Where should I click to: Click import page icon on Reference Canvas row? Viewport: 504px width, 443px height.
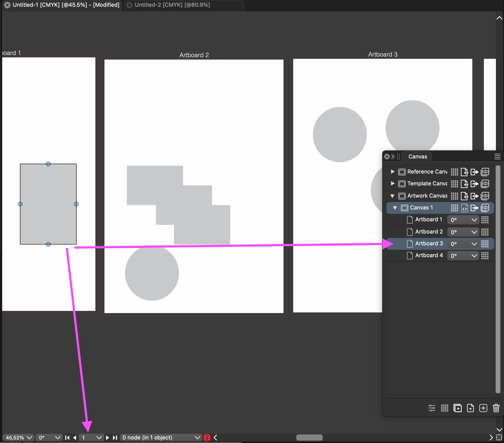(464, 172)
